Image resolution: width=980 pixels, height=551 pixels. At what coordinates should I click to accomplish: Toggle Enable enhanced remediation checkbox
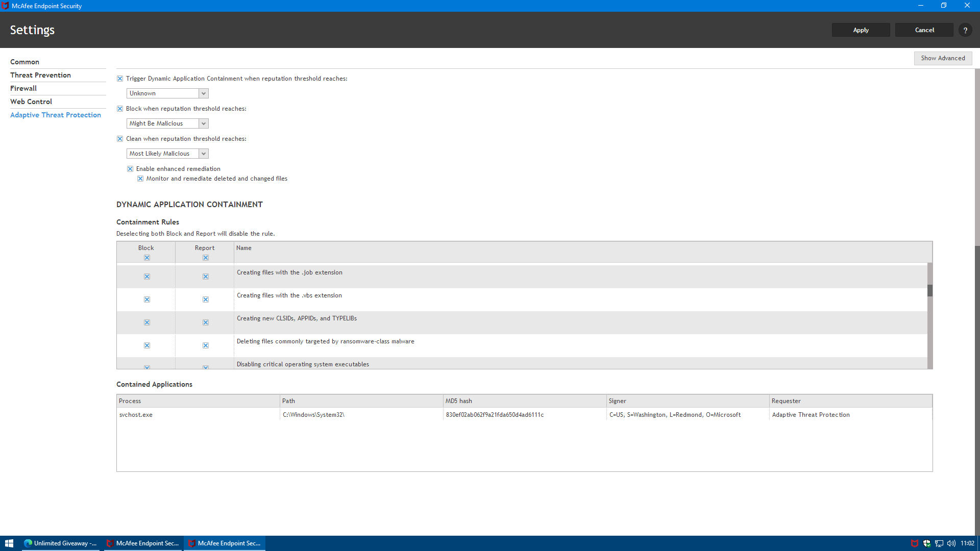(x=130, y=169)
